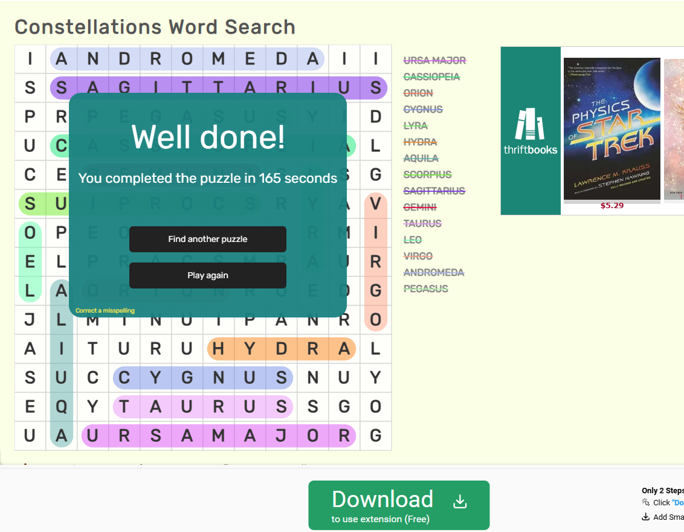Select VIRGO in the word list

click(x=418, y=256)
